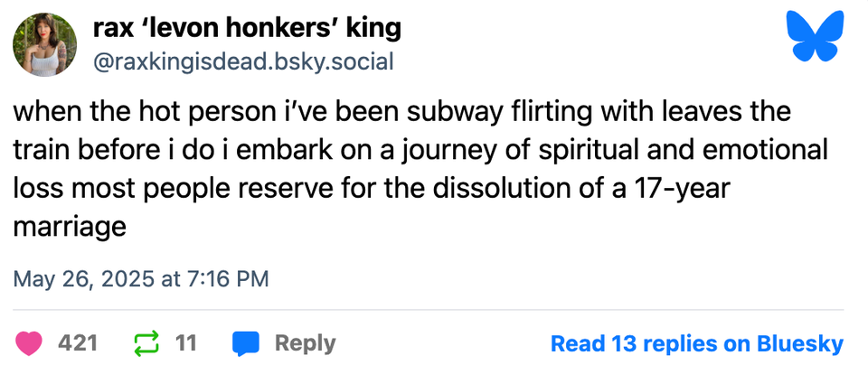
Task: Click the display name rax 'levon honkers' king
Action: [x=247, y=28]
